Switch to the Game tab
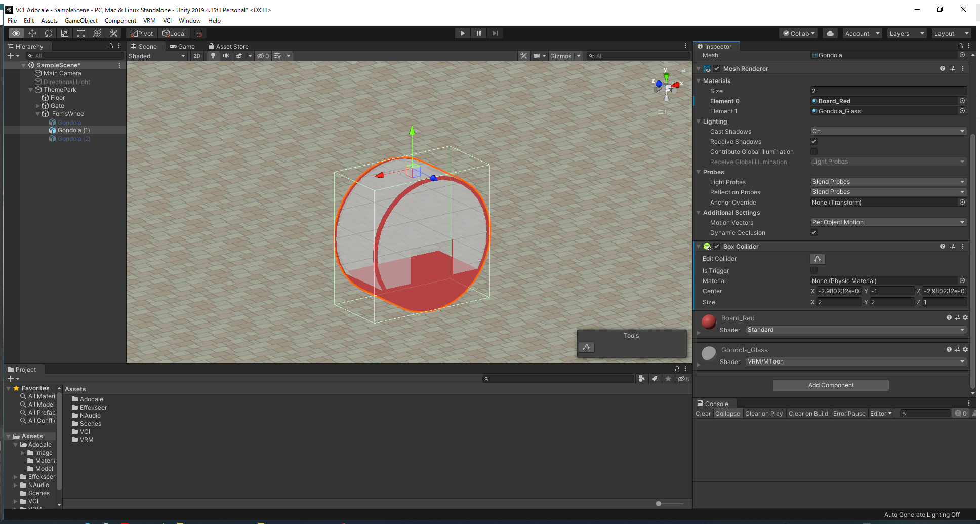Screen dimensions: 980x524 coord(182,46)
